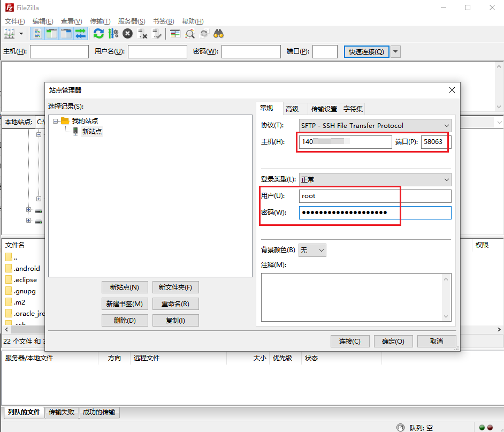The width and height of the screenshot is (504, 432).
Task: Click 新站点(N) button
Action: (125, 287)
